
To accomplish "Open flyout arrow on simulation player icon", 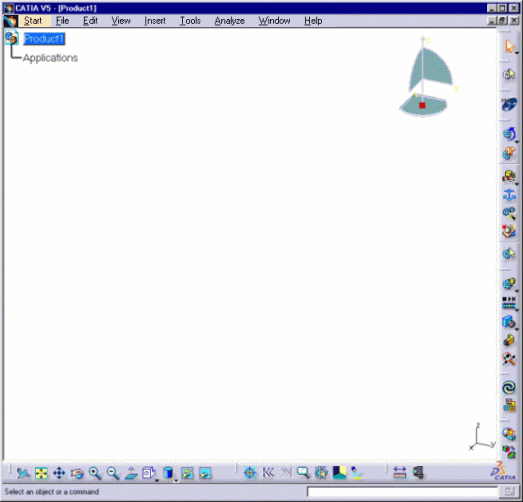I will [517, 310].
